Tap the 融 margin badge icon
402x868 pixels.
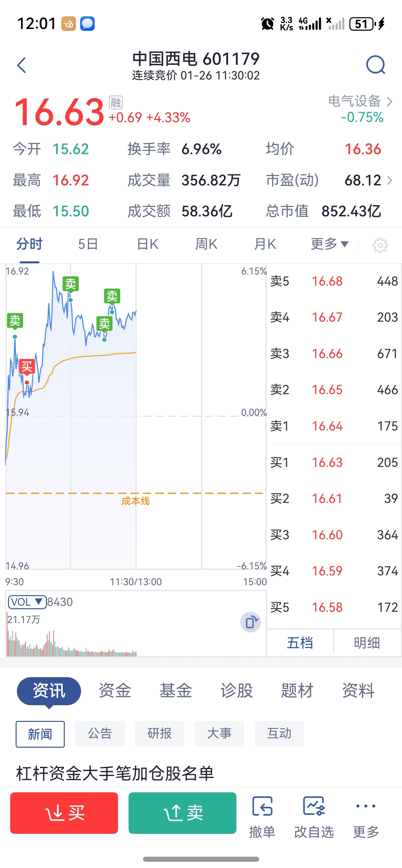pyautogui.click(x=115, y=102)
